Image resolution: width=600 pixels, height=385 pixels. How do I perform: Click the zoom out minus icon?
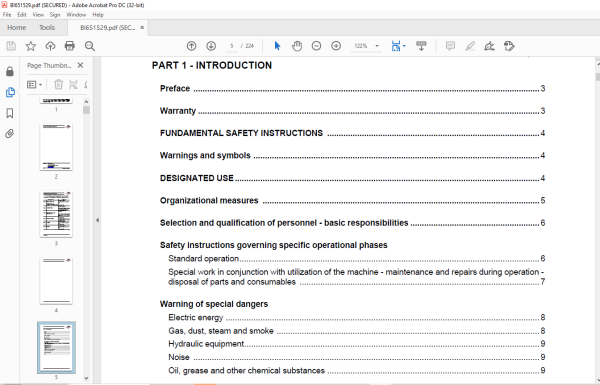pos(316,46)
